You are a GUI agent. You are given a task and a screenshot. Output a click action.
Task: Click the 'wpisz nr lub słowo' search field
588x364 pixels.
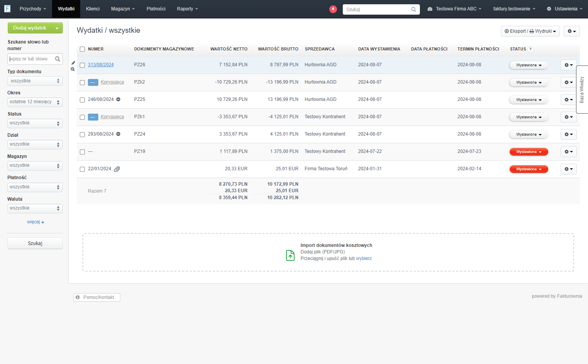[x=32, y=59]
